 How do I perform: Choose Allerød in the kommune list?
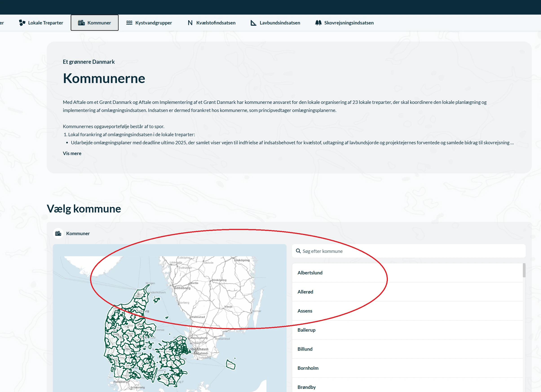point(305,292)
